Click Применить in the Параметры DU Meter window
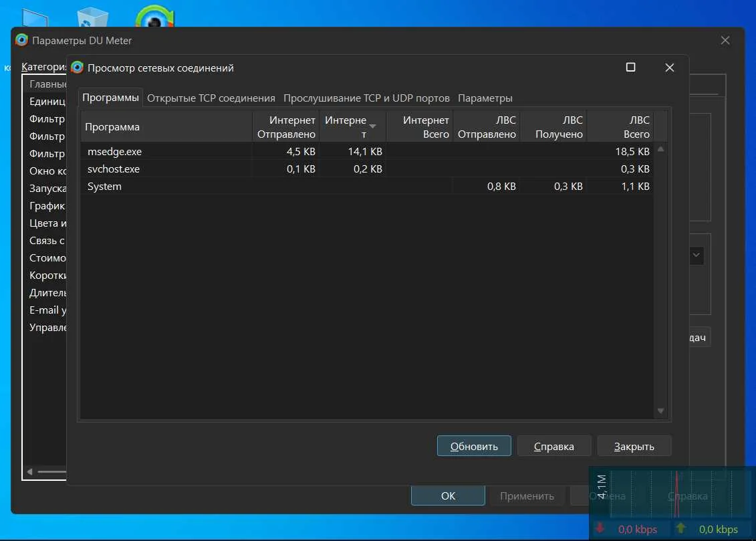 pos(527,496)
